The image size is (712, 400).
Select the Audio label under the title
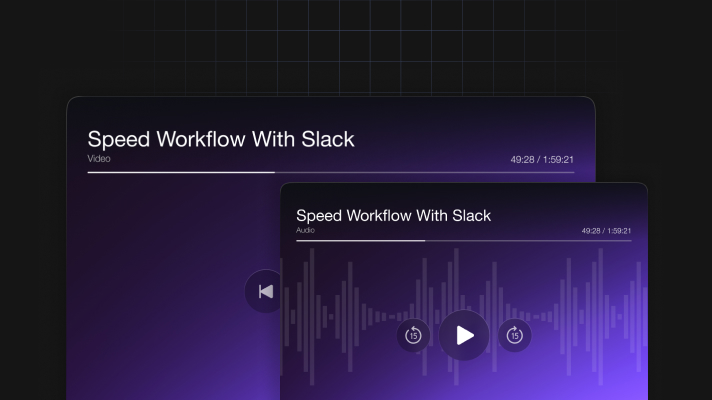pos(305,230)
